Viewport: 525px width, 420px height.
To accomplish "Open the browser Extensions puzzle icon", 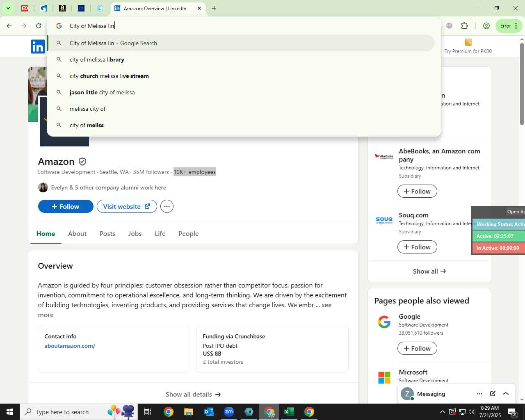I will (x=465, y=26).
